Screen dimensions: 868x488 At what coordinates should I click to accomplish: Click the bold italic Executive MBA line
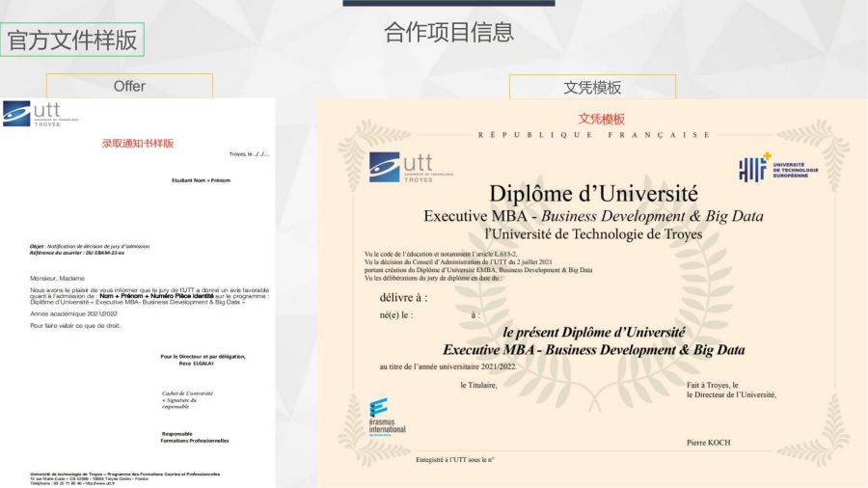click(593, 350)
